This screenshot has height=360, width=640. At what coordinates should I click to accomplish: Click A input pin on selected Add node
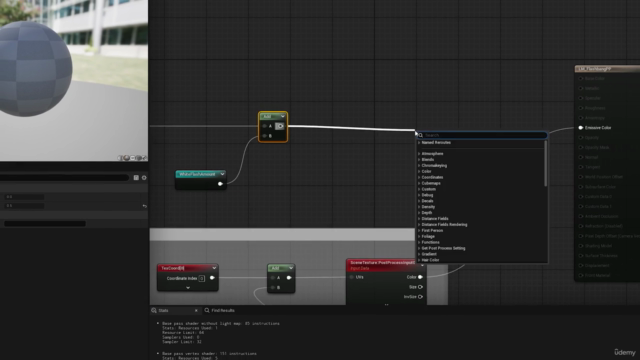coord(264,126)
